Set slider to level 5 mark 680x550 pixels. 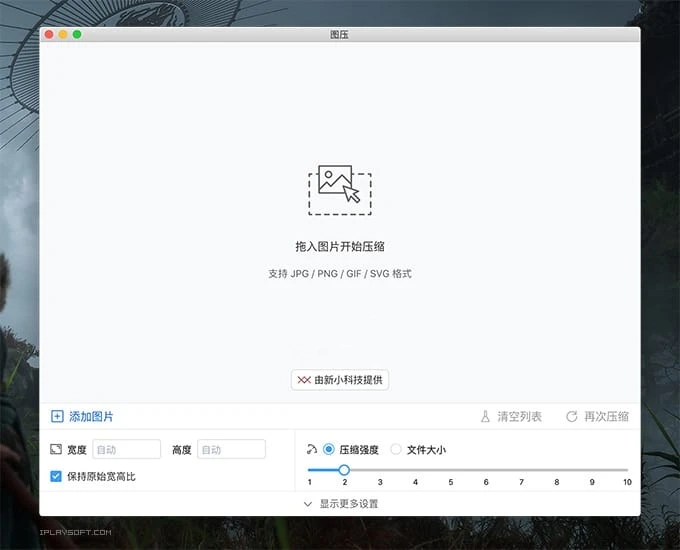tap(451, 470)
